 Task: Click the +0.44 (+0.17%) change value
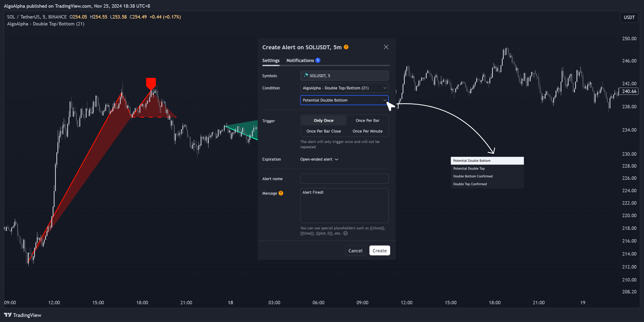[x=165, y=17]
